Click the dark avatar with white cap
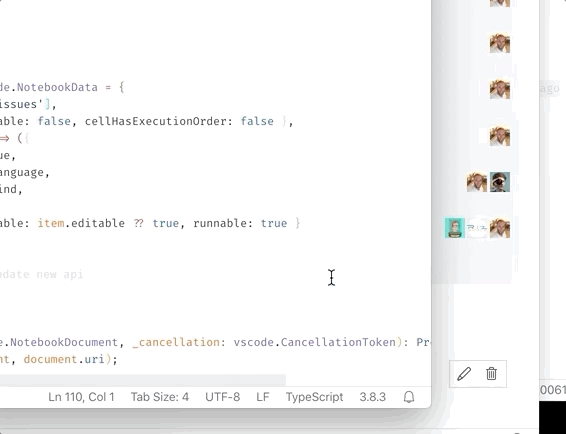 (x=500, y=182)
